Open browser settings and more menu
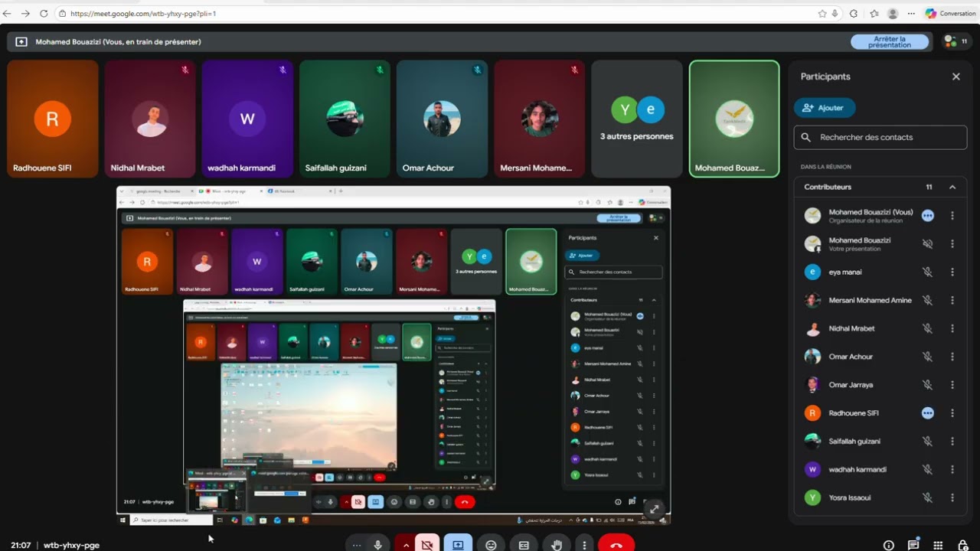 pyautogui.click(x=911, y=14)
